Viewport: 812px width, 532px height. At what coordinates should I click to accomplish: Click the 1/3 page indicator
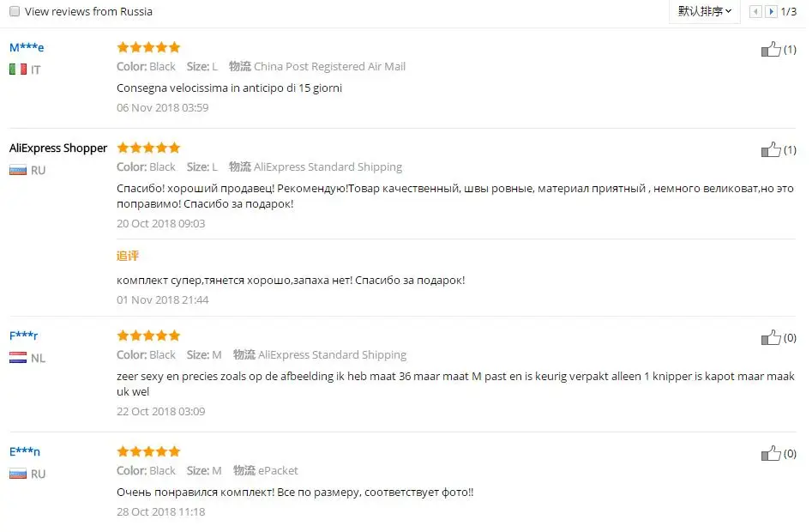pyautogui.click(x=787, y=11)
